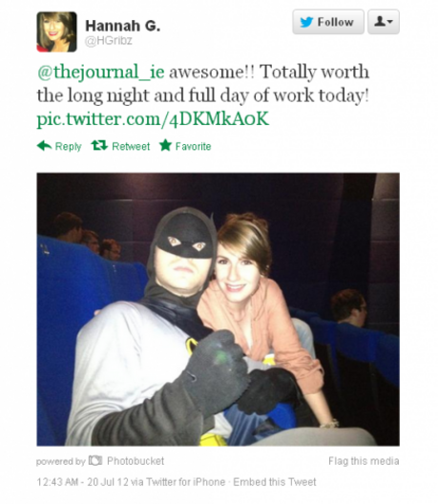Click the Favorite star icon
Viewport: 438px width, 504px height.
[x=165, y=145]
